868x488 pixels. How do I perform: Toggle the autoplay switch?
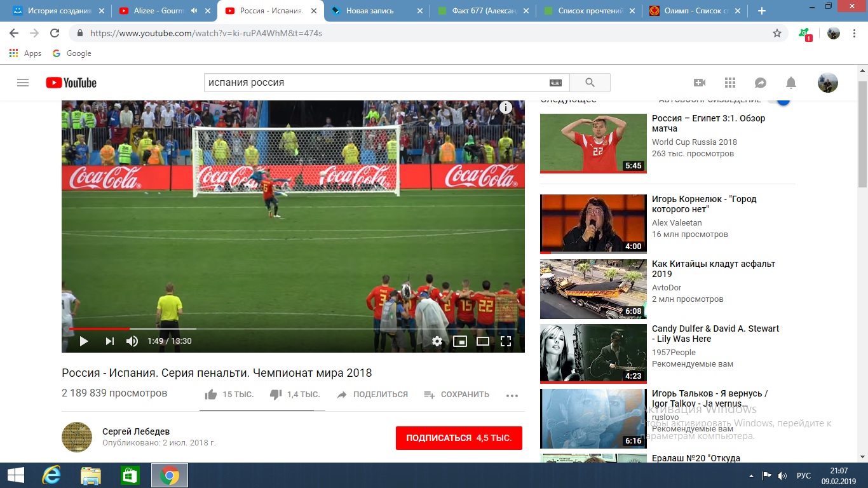[x=780, y=100]
